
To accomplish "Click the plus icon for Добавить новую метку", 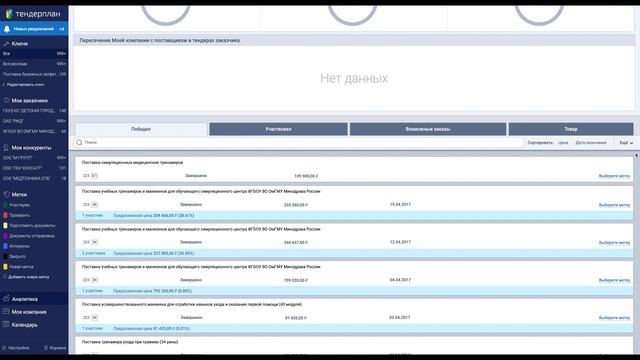I will [5, 277].
